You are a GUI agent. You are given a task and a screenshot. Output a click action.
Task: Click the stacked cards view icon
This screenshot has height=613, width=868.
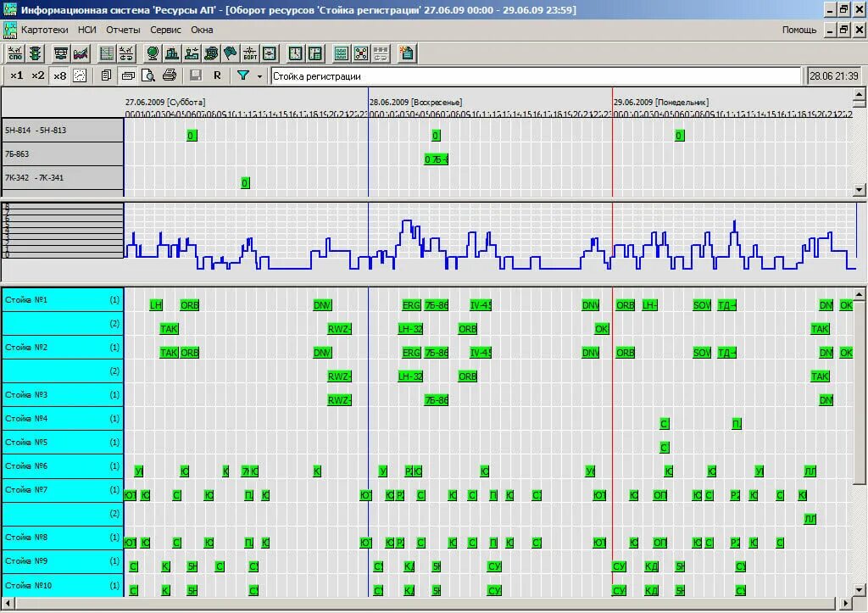[128, 75]
